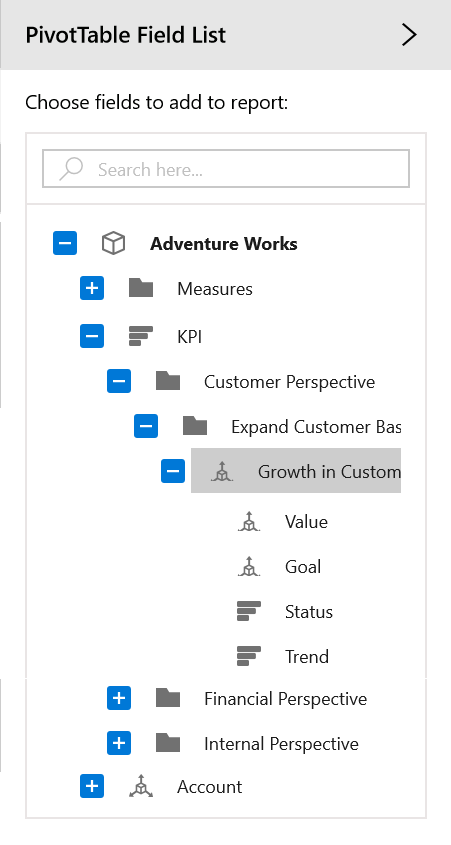Expand the Measures folder

click(92, 288)
